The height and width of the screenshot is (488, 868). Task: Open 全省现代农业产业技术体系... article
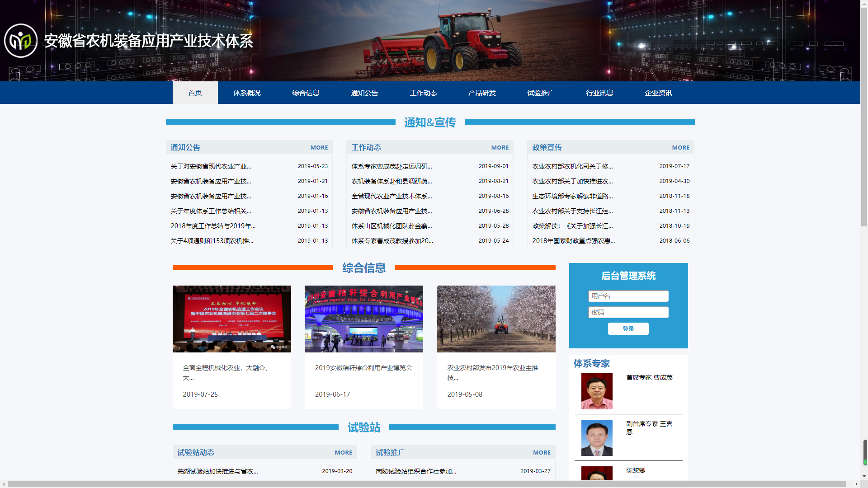click(392, 196)
